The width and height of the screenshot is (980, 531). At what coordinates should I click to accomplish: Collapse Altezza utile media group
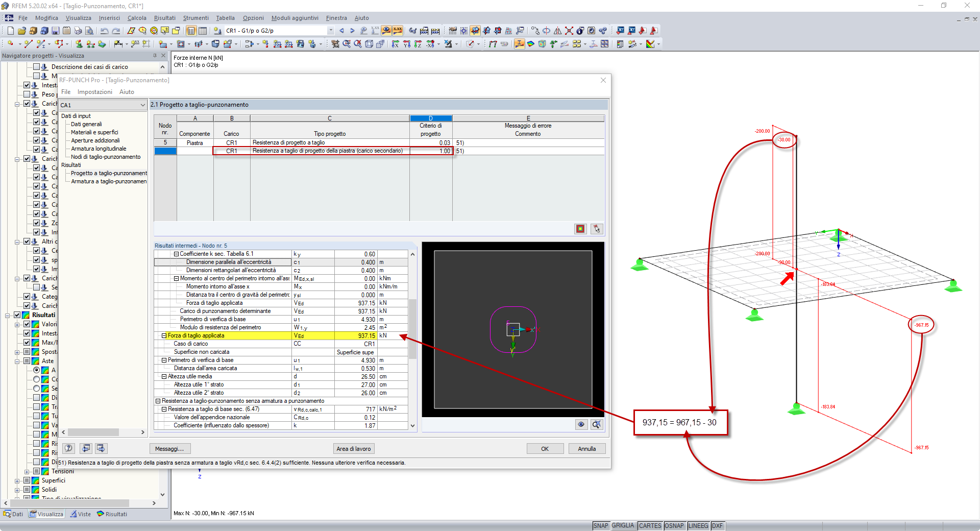pos(164,376)
